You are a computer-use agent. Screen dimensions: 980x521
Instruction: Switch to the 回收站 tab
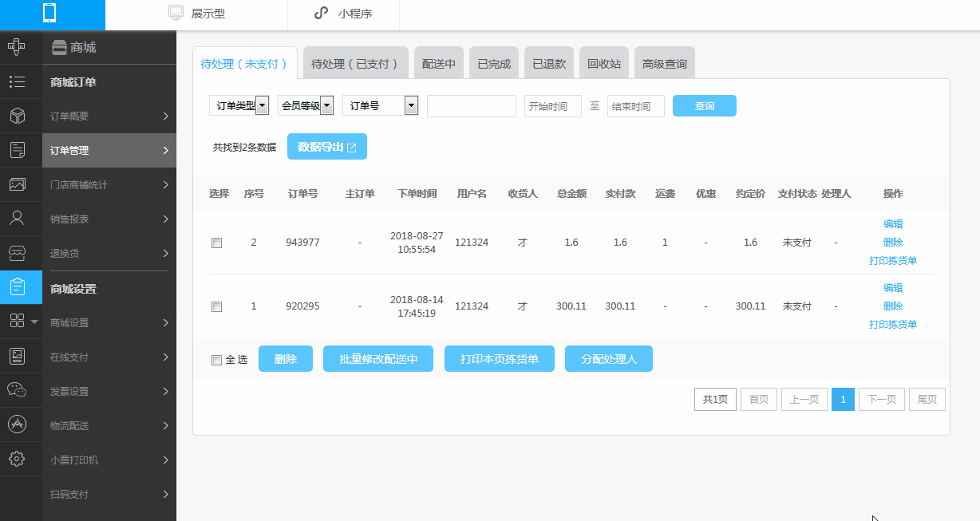tap(604, 63)
